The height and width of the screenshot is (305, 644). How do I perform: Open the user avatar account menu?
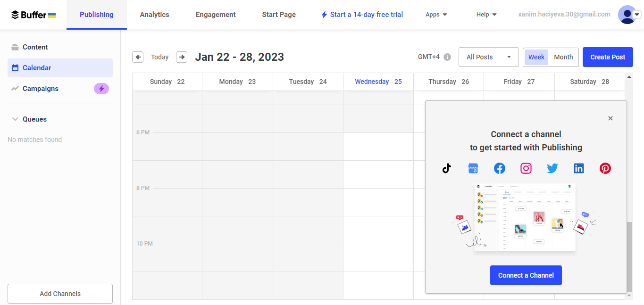[629, 15]
